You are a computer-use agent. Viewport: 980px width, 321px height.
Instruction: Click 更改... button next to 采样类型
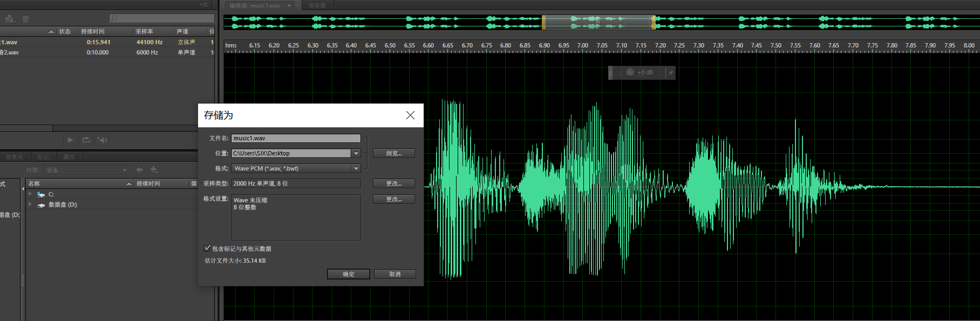point(394,183)
